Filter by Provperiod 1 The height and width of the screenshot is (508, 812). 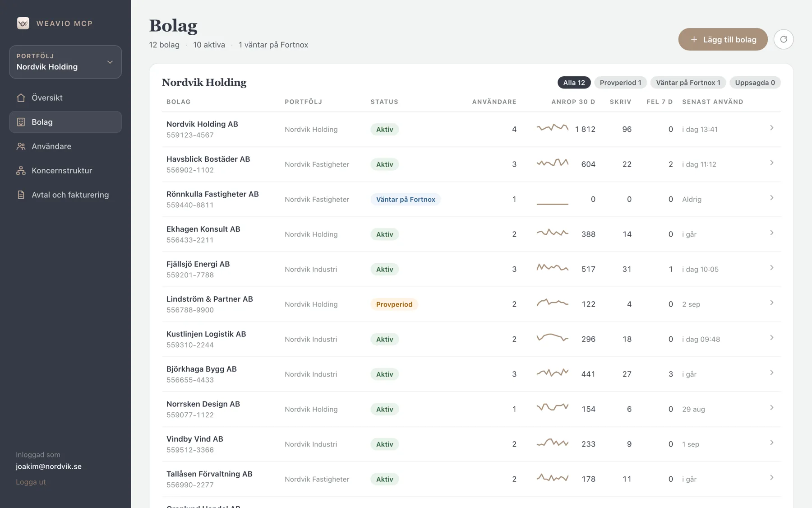[620, 83]
